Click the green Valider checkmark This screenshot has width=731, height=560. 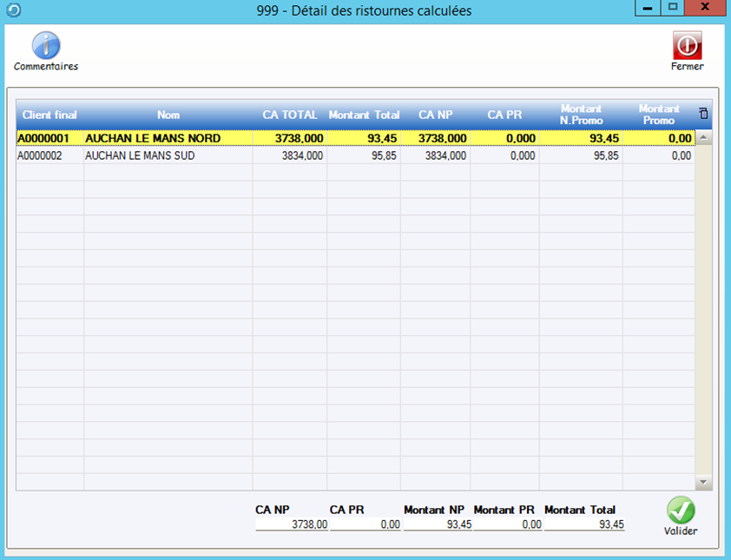[681, 511]
